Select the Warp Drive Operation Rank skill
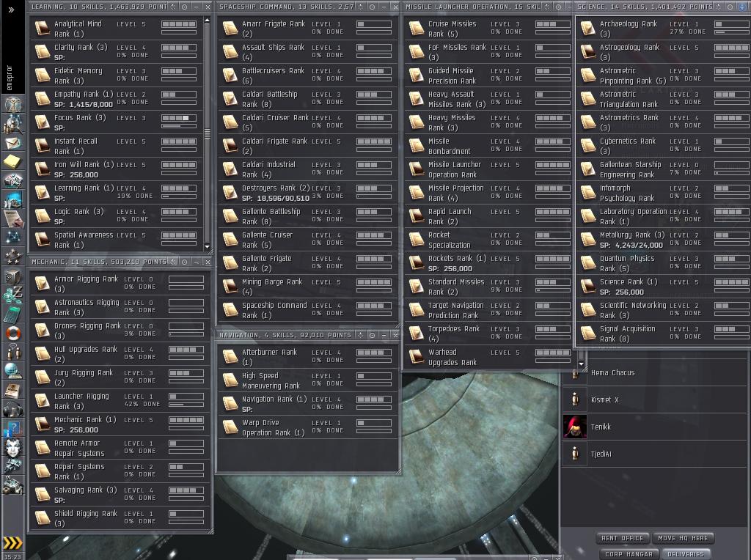751x560 pixels. (308, 427)
